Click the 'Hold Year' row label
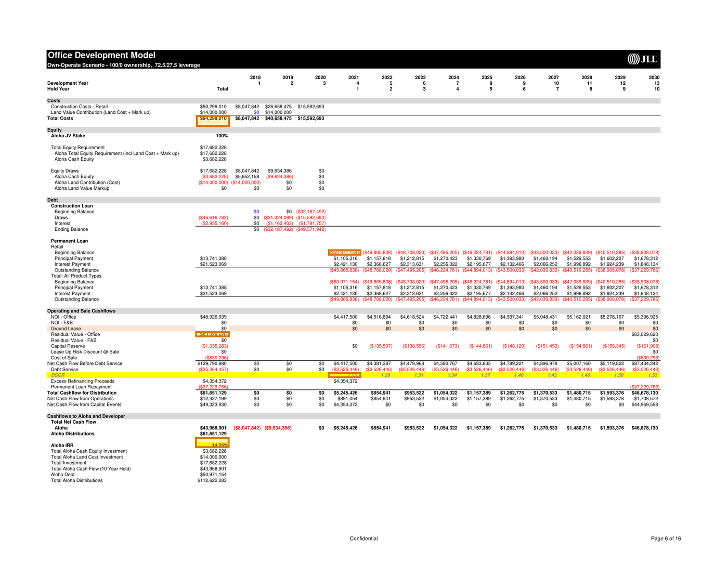Viewport: 728px width, 562px height. pos(58,89)
